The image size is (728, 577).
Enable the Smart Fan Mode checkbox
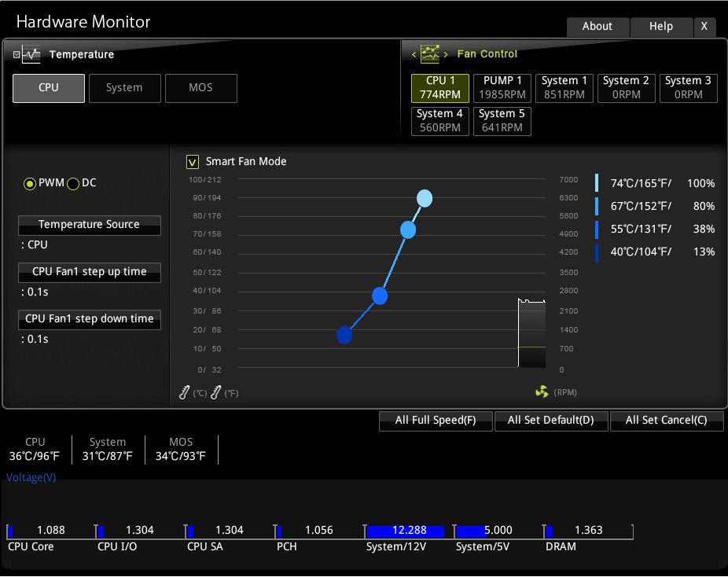(193, 162)
